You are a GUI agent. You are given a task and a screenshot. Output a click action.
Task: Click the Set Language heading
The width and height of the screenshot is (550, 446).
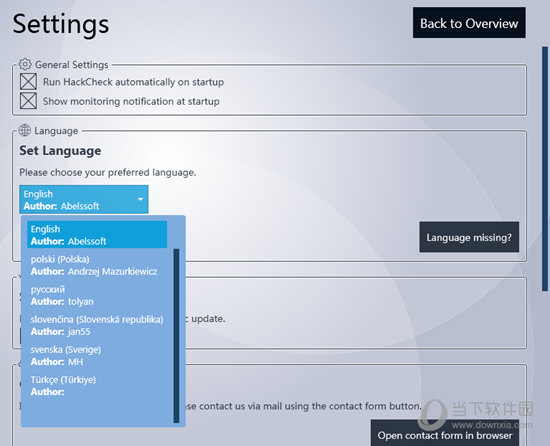coord(60,151)
